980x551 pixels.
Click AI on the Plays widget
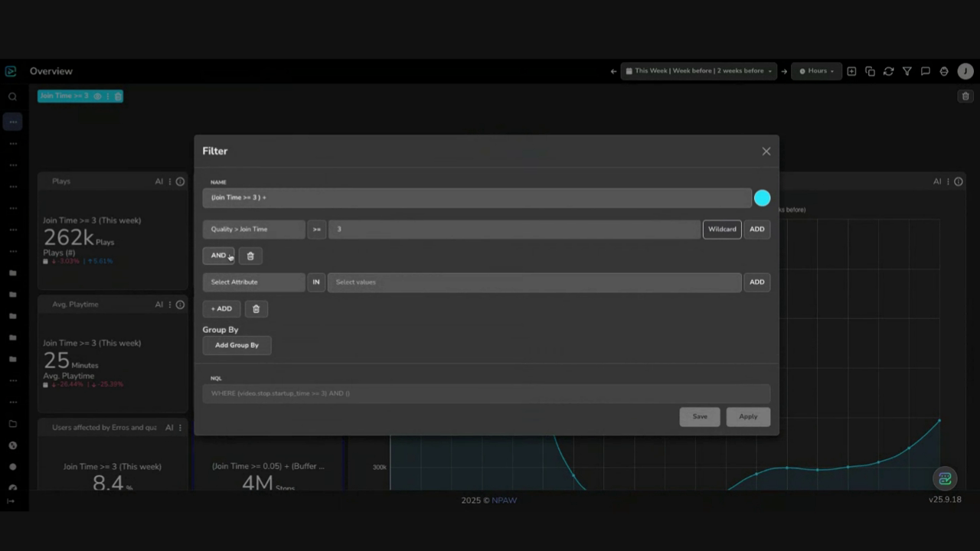pyautogui.click(x=159, y=181)
